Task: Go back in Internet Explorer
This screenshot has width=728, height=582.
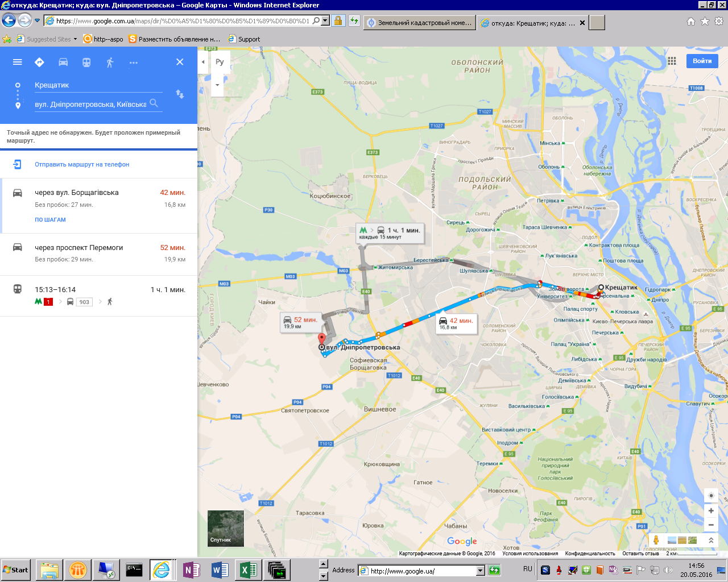Action: (9, 20)
